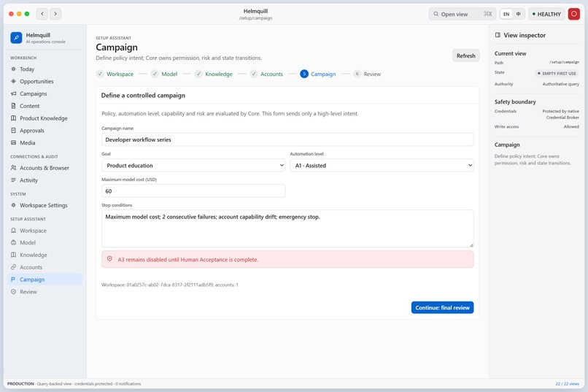This screenshot has height=392, width=588.
Task: Open Accounts & Browser in sidebar
Action: tap(45, 168)
